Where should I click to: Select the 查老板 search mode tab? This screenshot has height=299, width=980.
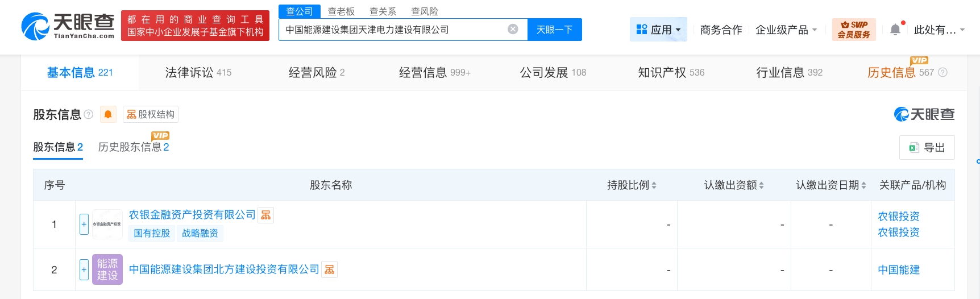[341, 11]
